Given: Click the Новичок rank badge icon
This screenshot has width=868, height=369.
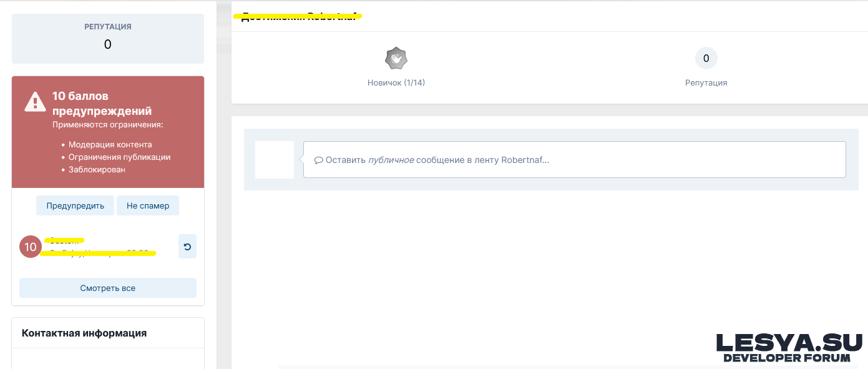Looking at the screenshot, I should tap(396, 59).
